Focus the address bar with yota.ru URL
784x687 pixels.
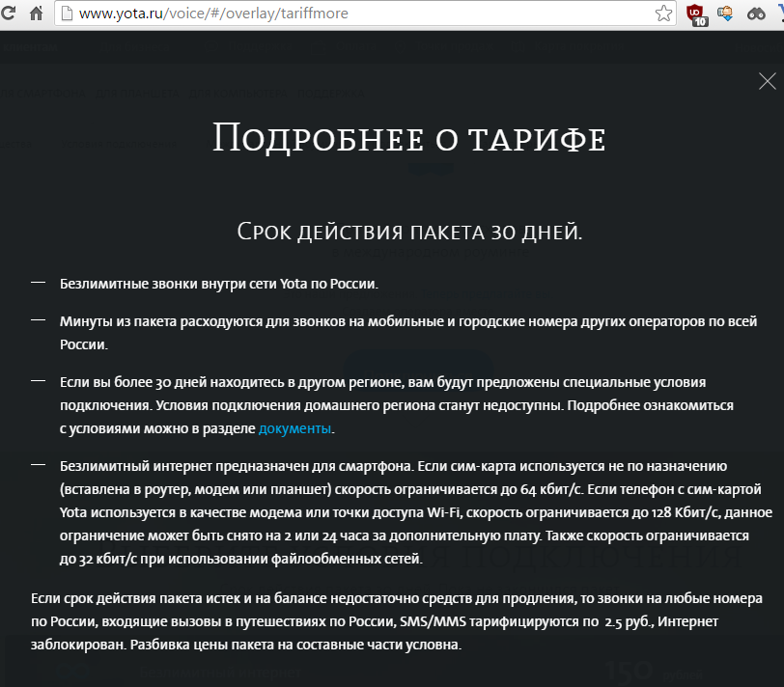(365, 13)
